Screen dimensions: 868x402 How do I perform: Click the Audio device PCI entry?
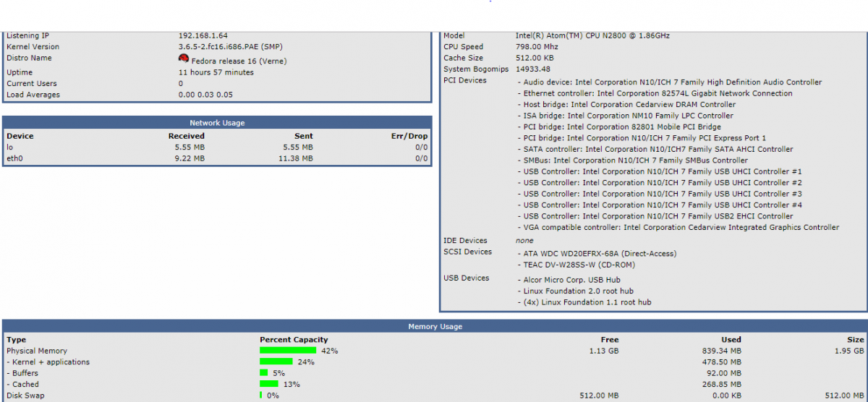(x=670, y=82)
